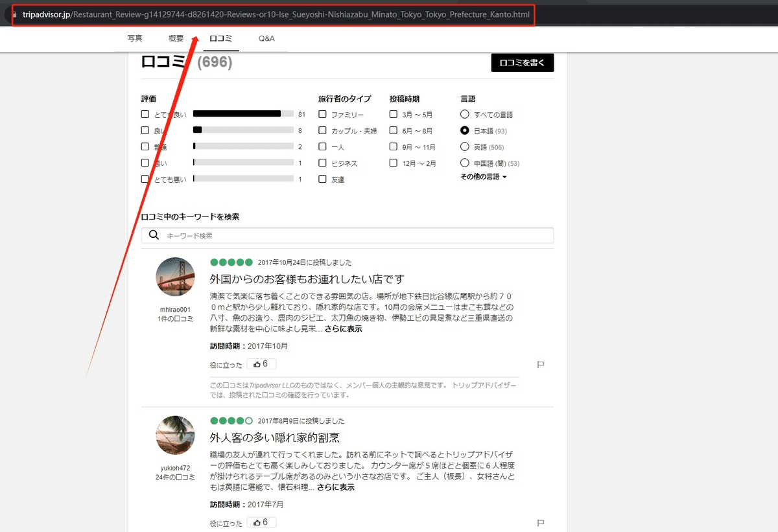
Task: Select the 日本語 (93) radio button
Action: 465,130
